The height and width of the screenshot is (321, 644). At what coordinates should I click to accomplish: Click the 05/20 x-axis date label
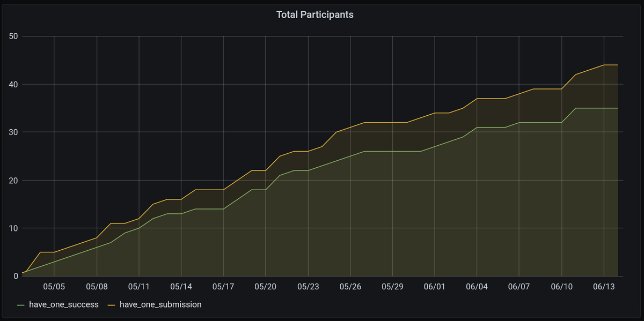pyautogui.click(x=266, y=287)
